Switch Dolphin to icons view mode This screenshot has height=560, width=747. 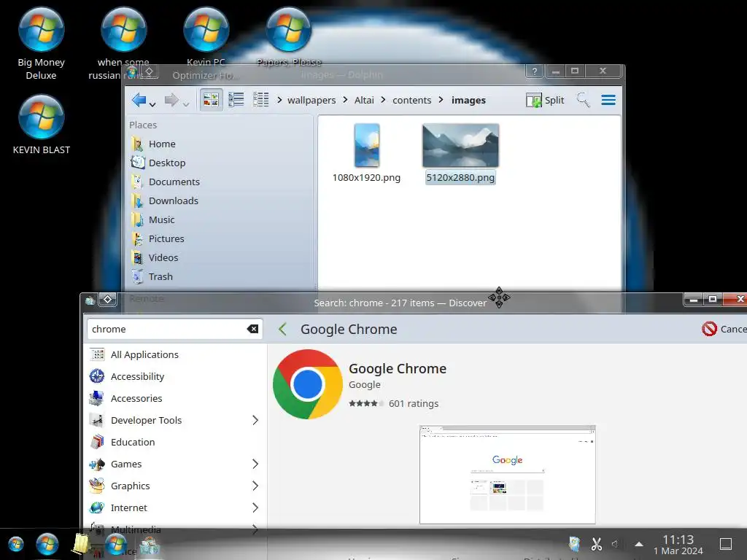tap(211, 99)
